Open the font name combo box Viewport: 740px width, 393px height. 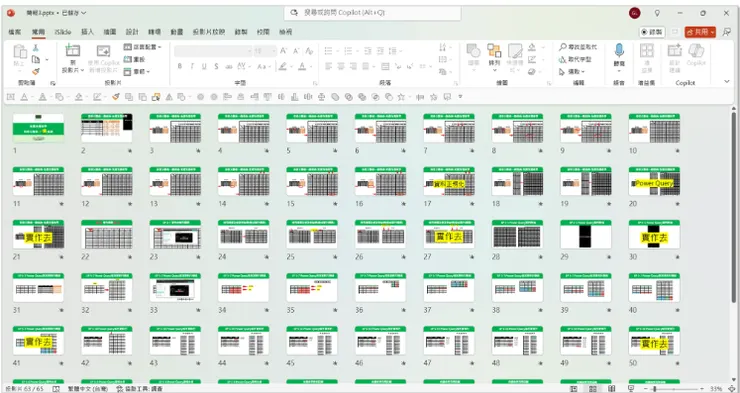click(x=213, y=50)
